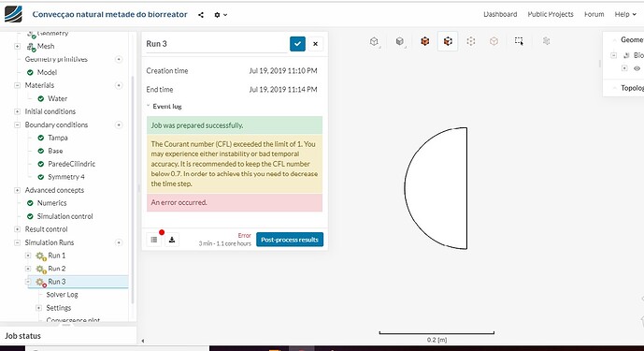Open the Help menu
This screenshot has height=351, width=644.
click(x=625, y=14)
